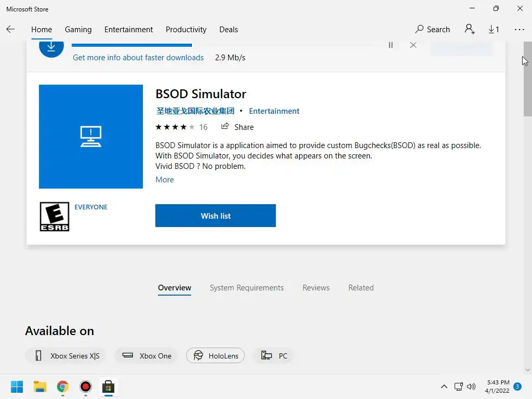Select the Related tab
This screenshot has width=532, height=399.
[361, 288]
